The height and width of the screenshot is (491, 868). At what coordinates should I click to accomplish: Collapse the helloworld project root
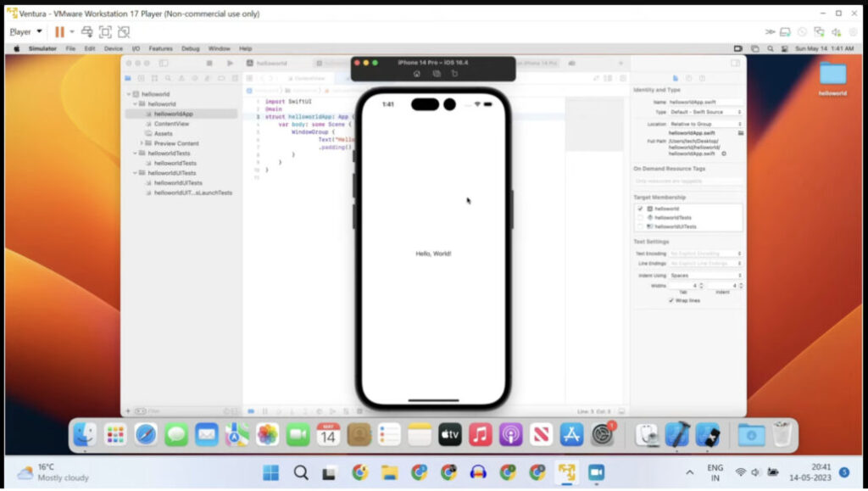pos(129,94)
